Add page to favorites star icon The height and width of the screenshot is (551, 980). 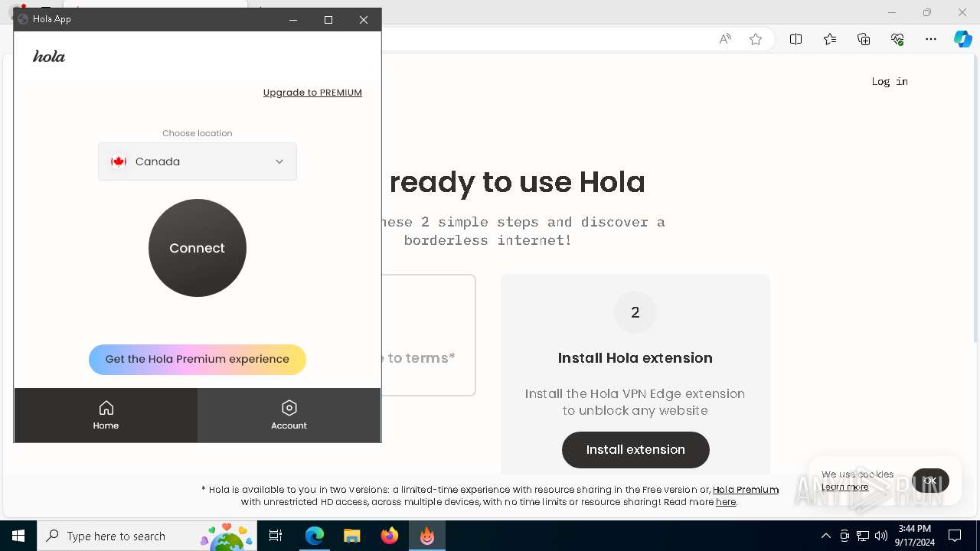click(x=756, y=39)
